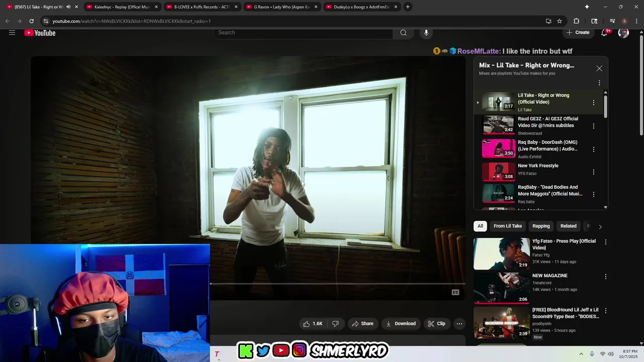Open Chrome extensions puzzle icon
Screen dimensions: 644x362
(x=577, y=21)
